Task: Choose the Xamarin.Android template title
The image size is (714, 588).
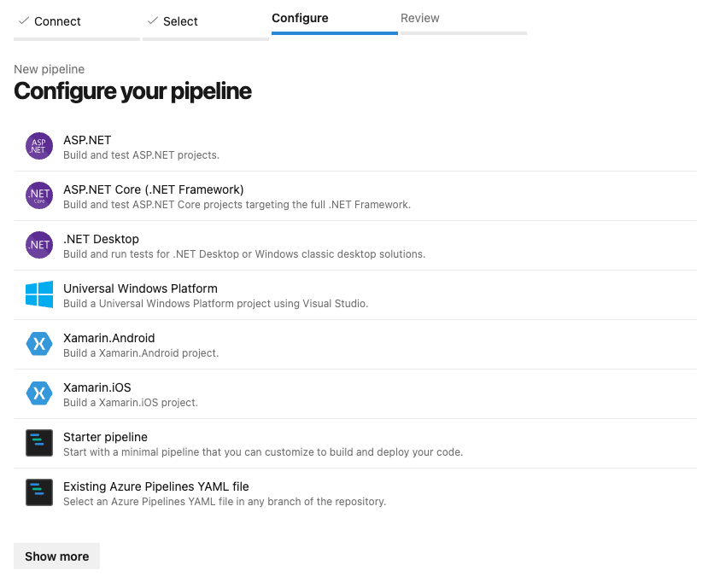Action: coord(108,338)
